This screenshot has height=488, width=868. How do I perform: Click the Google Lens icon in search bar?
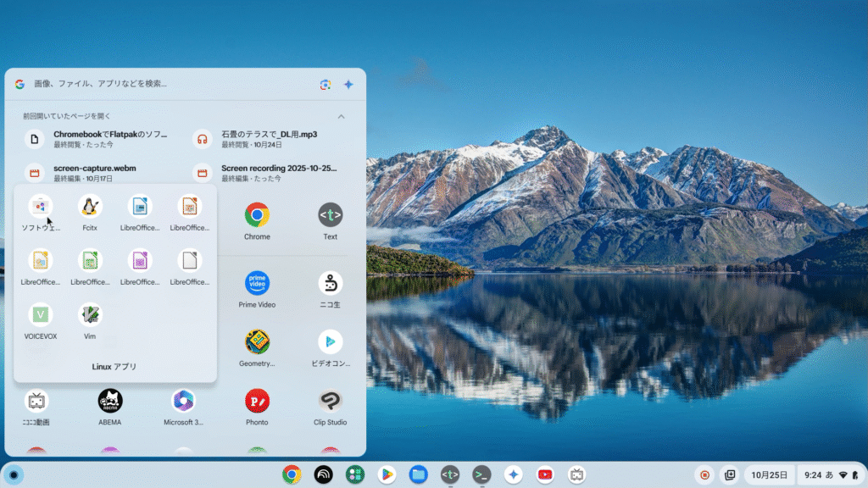[x=325, y=85]
